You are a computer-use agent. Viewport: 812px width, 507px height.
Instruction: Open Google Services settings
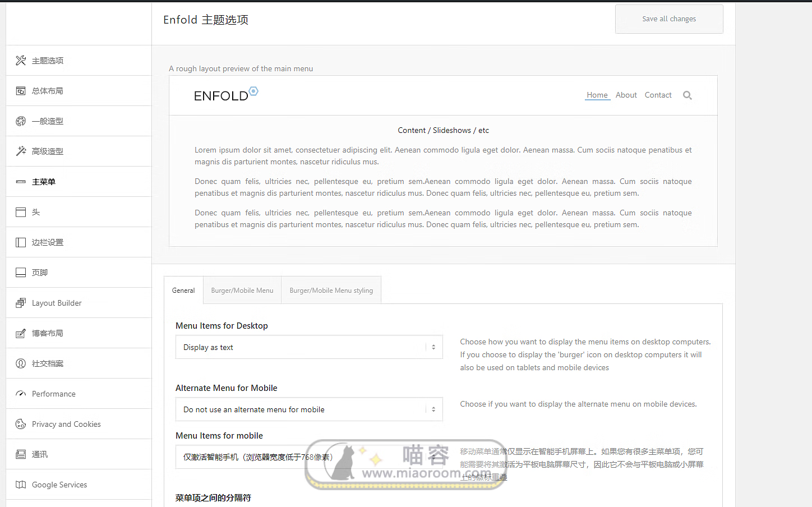pyautogui.click(x=79, y=485)
